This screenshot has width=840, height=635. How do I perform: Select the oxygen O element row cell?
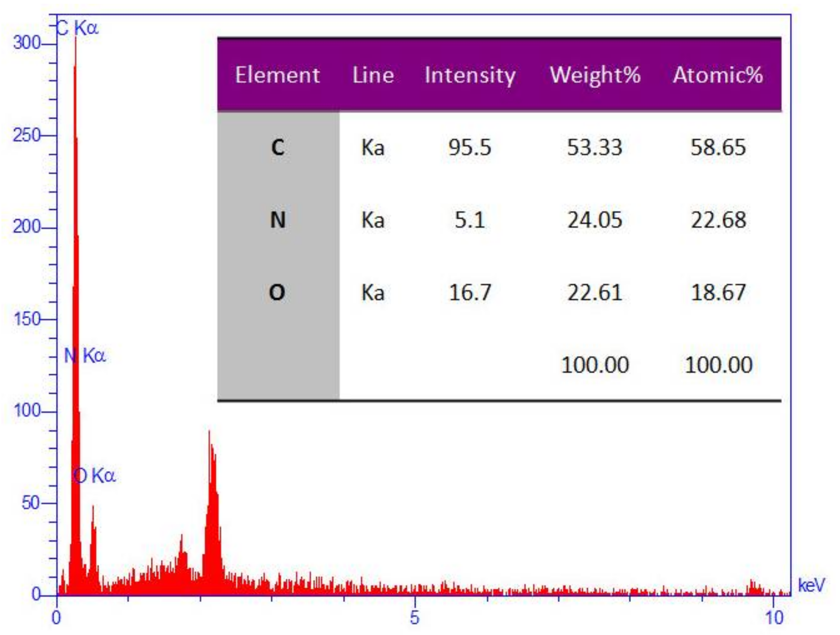point(277,293)
